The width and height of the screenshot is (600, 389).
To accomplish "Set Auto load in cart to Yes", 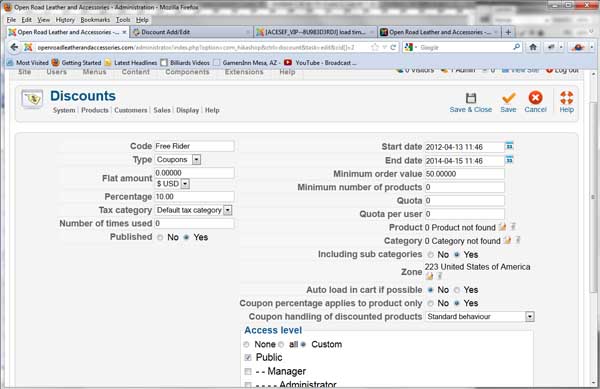I will pos(457,290).
